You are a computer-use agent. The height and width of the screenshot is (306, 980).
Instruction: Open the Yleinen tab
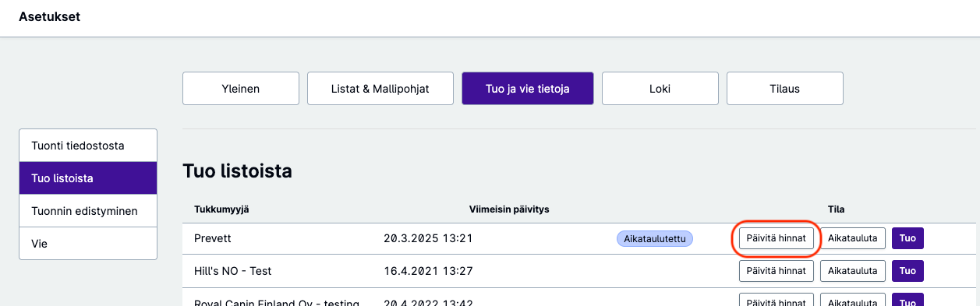coord(241,89)
